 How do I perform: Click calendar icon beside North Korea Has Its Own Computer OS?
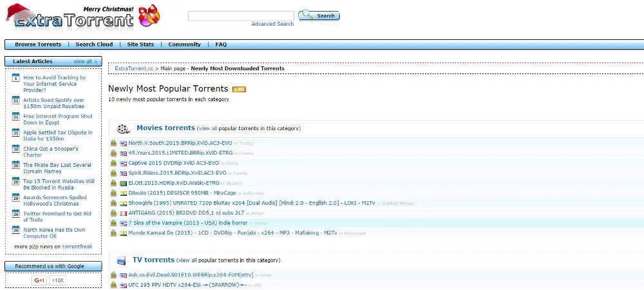tap(15, 229)
